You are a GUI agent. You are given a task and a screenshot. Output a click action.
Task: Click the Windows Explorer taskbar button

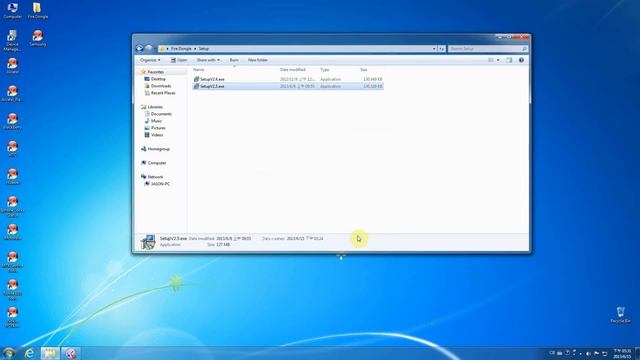pyautogui.click(x=50, y=353)
